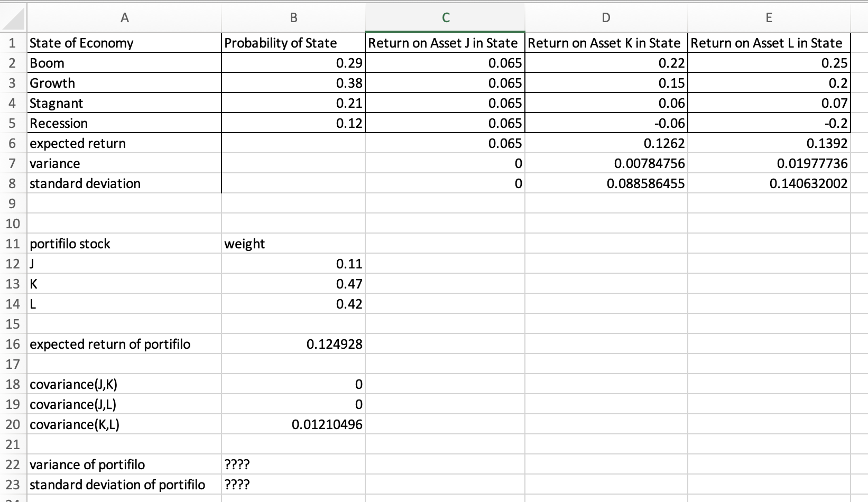Click the expected return 0.1392 cell
Screen dimensions: 868x502
pos(768,143)
